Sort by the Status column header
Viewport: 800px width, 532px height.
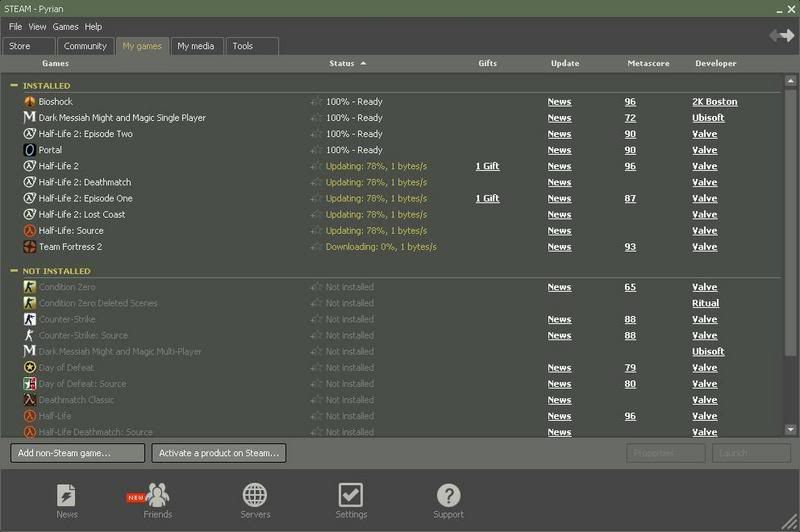click(x=347, y=63)
